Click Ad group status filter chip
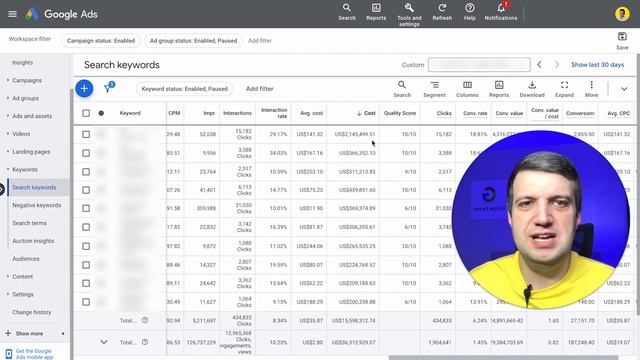This screenshot has height=360, width=640. (x=193, y=41)
